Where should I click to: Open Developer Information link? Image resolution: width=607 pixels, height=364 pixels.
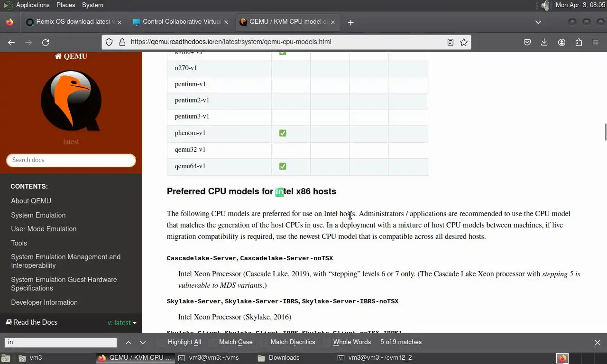(x=45, y=302)
